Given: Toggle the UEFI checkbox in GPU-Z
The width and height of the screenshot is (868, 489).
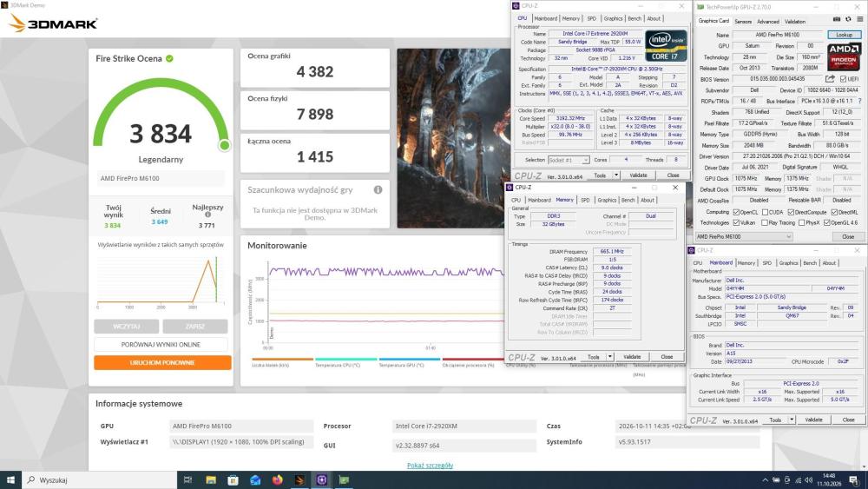Looking at the screenshot, I should [843, 79].
